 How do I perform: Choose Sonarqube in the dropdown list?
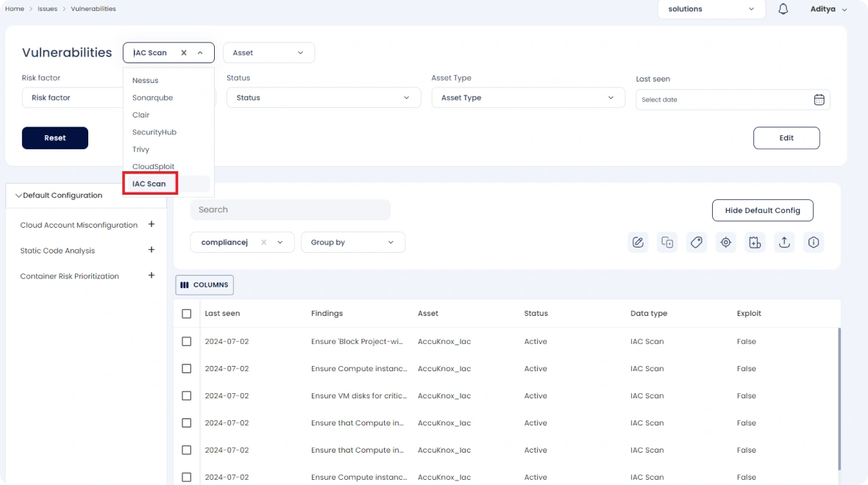(152, 98)
